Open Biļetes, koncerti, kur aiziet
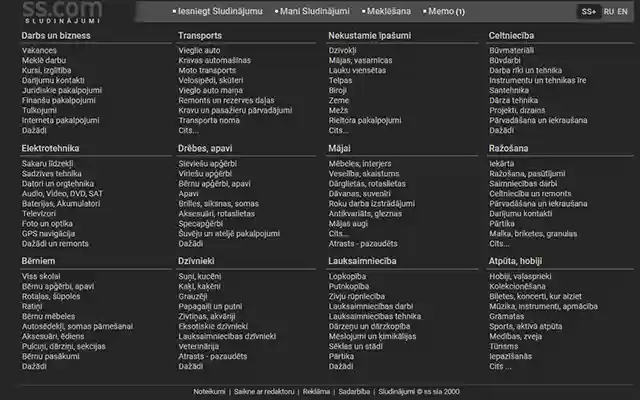 (x=536, y=296)
